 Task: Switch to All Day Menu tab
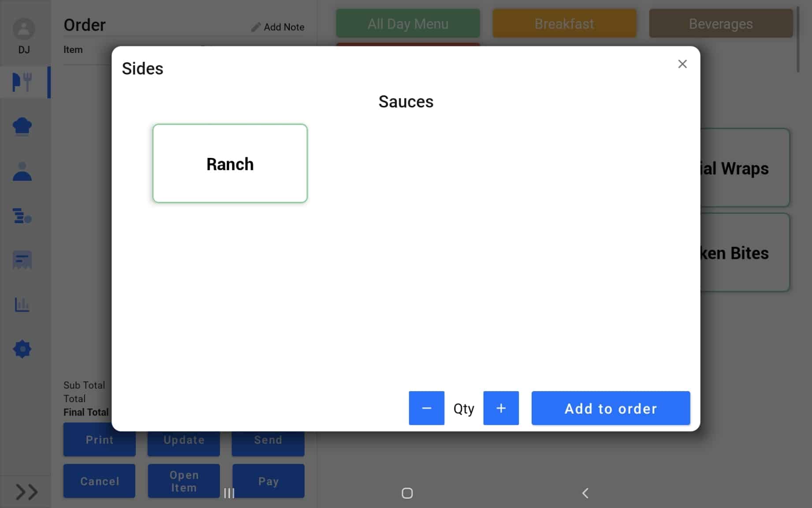tap(408, 23)
